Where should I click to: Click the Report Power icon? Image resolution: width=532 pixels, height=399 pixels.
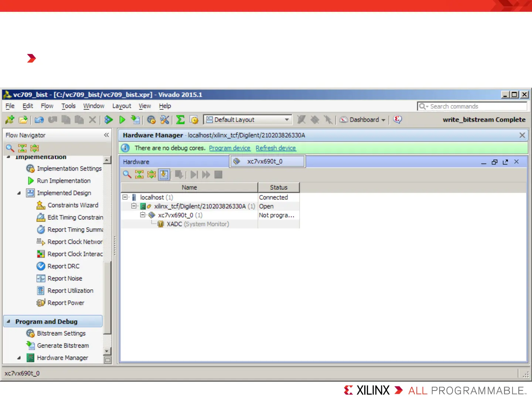click(41, 303)
